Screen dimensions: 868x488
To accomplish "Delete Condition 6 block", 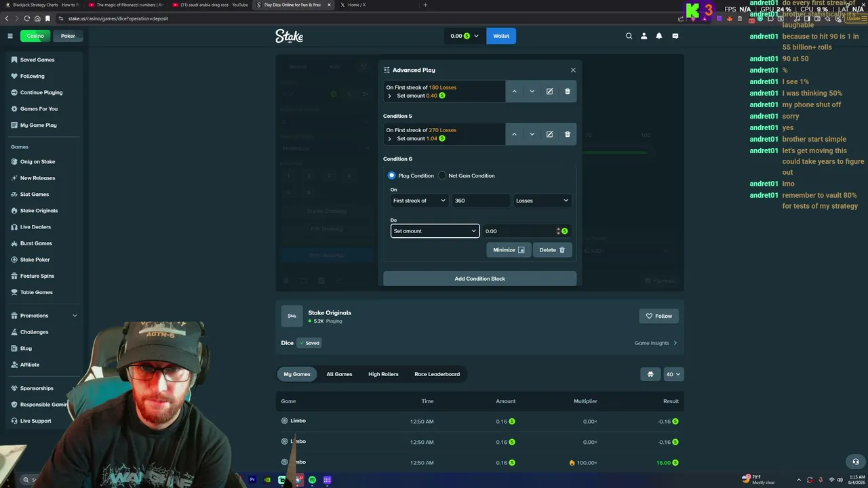I will coord(552,250).
